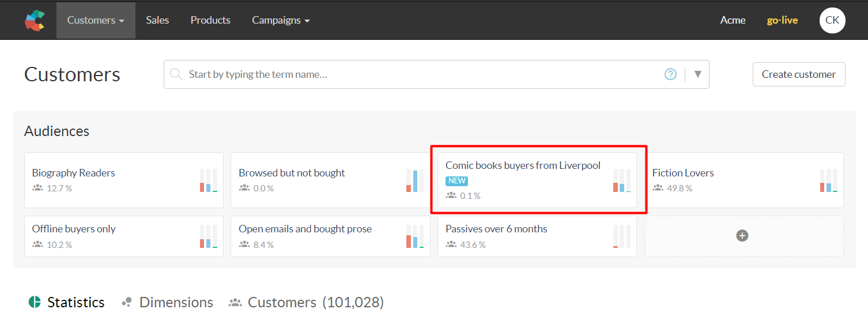This screenshot has height=324, width=868.
Task: Expand the search filter dropdown arrow
Action: pos(698,74)
